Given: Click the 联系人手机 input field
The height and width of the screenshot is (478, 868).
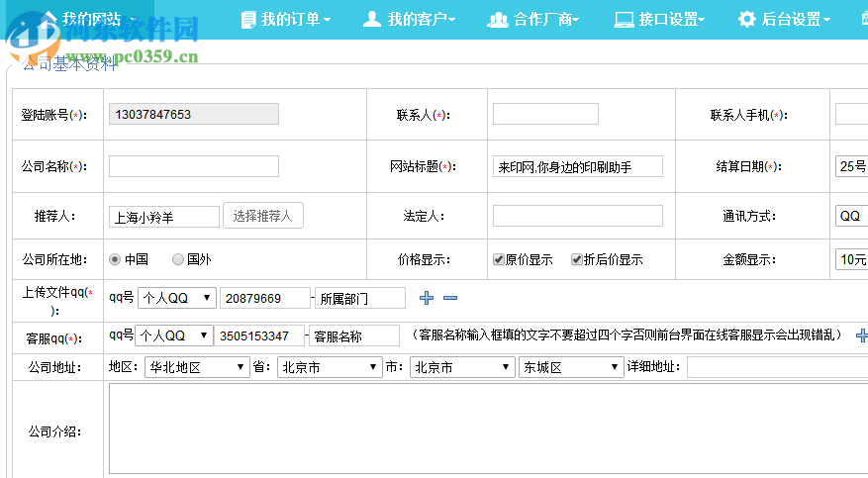Looking at the screenshot, I should pyautogui.click(x=851, y=114).
